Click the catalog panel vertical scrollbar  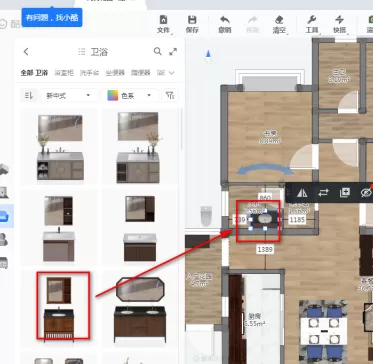coord(182,129)
